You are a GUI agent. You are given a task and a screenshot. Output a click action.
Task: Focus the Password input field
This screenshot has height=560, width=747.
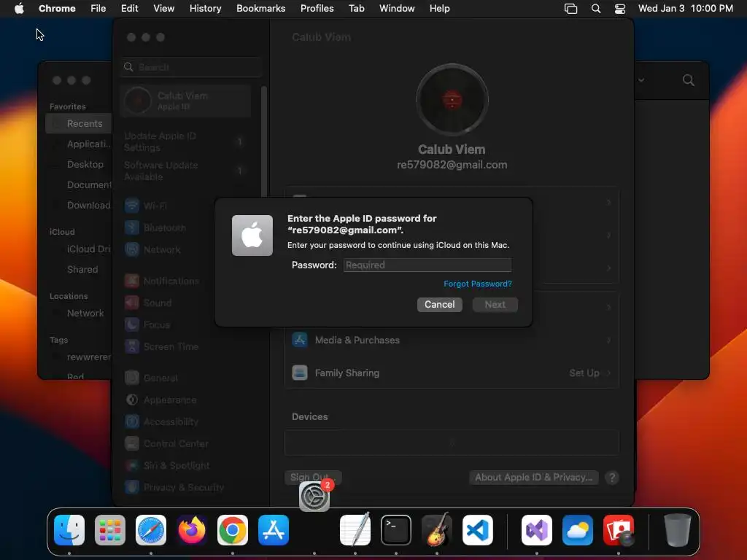[x=427, y=265]
